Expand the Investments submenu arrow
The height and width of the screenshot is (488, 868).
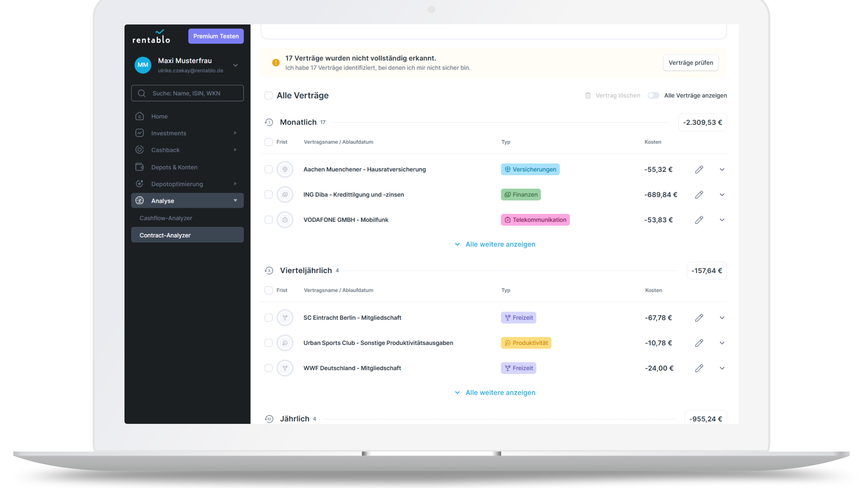pos(235,133)
